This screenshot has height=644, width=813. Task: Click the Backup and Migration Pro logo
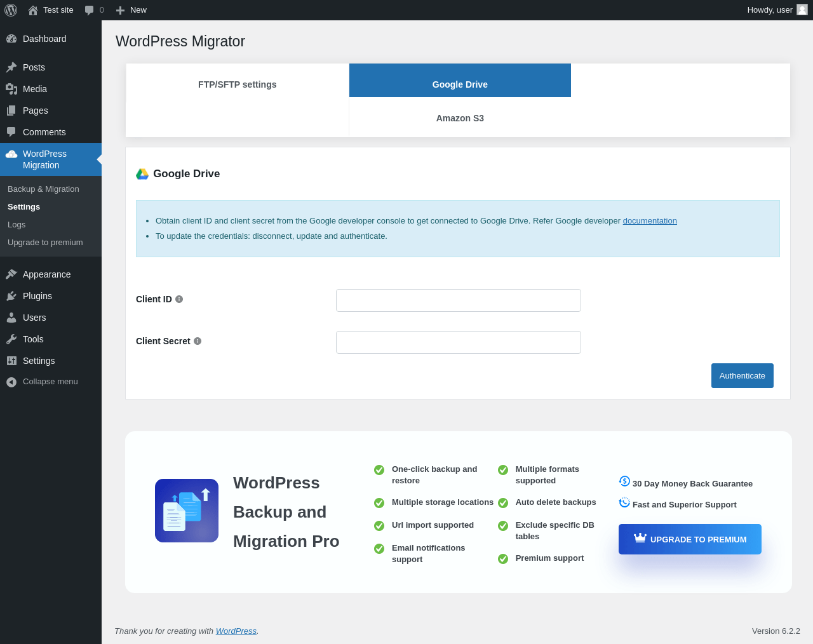187,511
